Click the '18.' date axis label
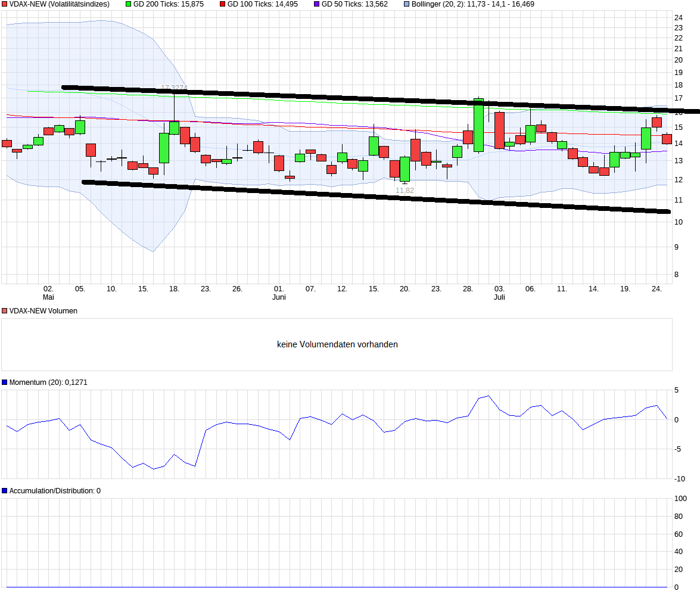This screenshot has width=700, height=594. pos(174,289)
